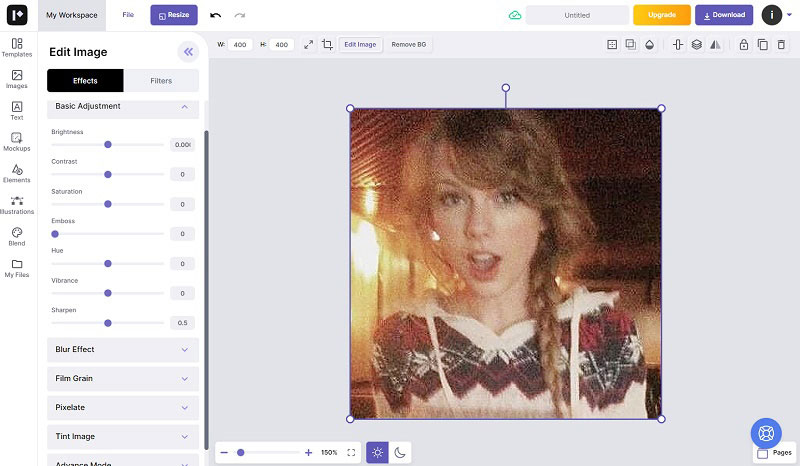
Task: Open My Workspace tab
Action: point(72,15)
